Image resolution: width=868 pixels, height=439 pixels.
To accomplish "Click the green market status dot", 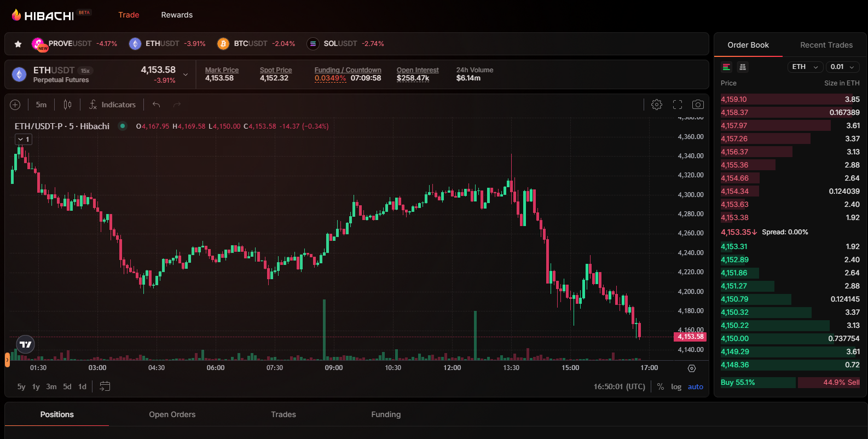I will (123, 126).
